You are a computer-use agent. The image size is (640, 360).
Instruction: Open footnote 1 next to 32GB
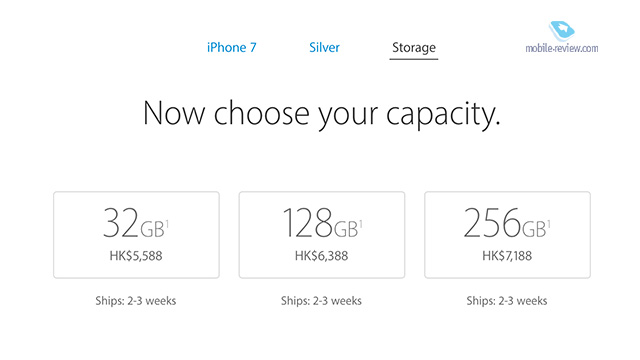167,224
